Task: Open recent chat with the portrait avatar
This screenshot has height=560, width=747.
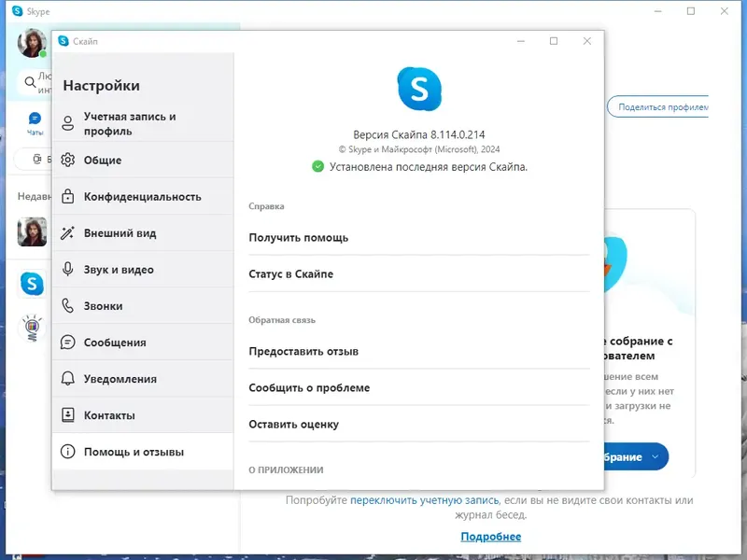Action: (32, 231)
